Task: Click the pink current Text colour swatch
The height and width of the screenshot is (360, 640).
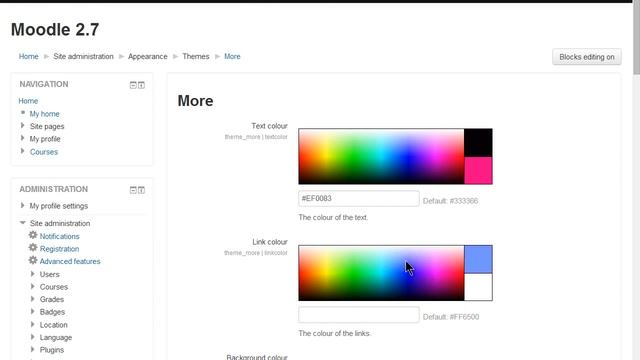Action: tap(478, 171)
